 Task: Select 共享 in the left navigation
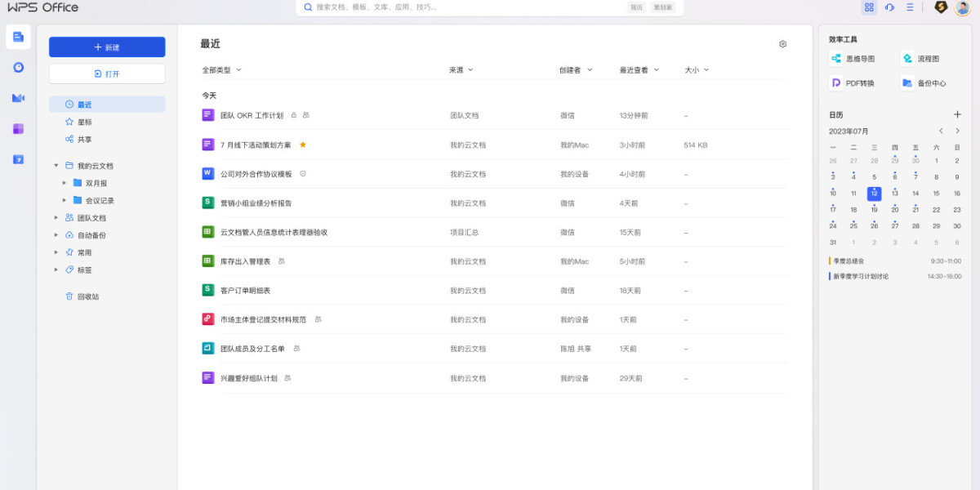(84, 140)
